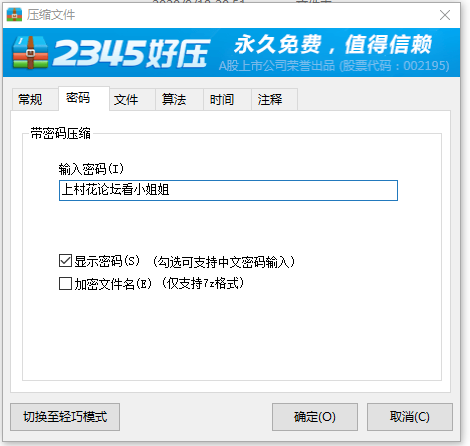Click the 切换至轻巧模式 button

coord(65,417)
